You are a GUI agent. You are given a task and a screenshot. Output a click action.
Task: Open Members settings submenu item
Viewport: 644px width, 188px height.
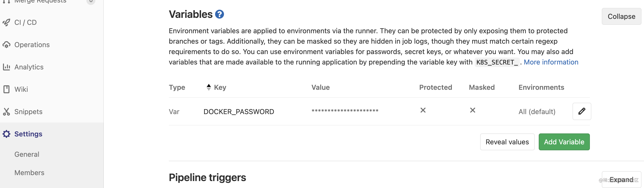tap(29, 172)
